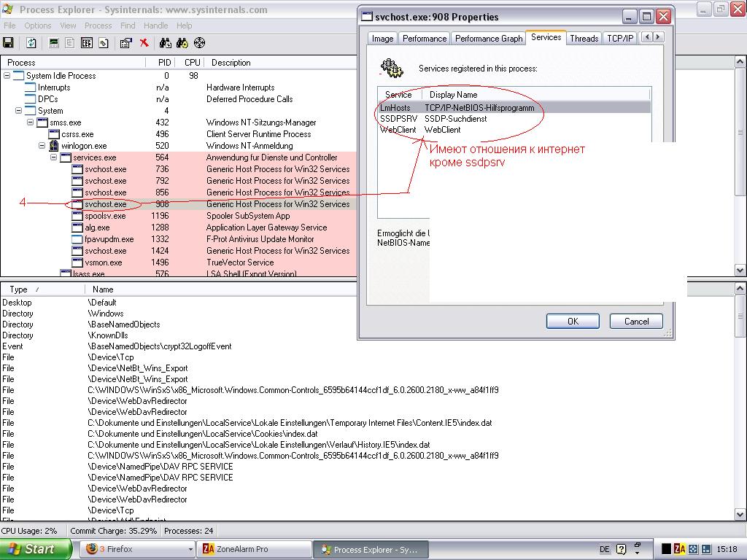Open the Help menu
The image size is (747, 560).
[185, 26]
